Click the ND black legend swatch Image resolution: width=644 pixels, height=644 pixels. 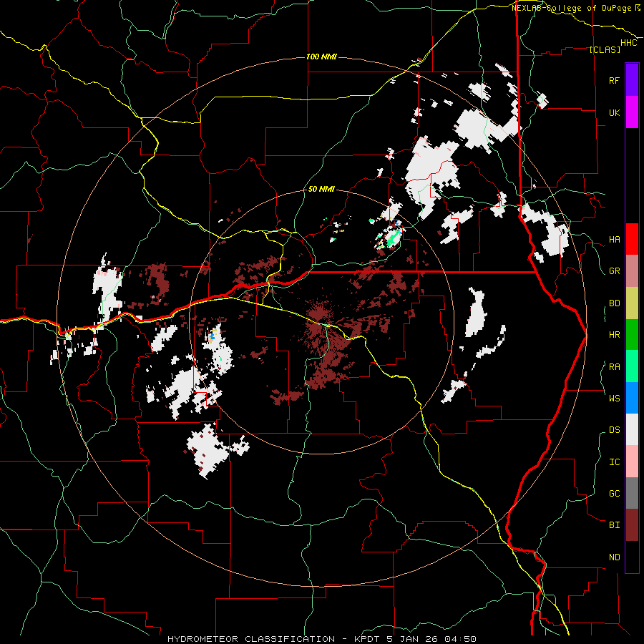tap(632, 557)
